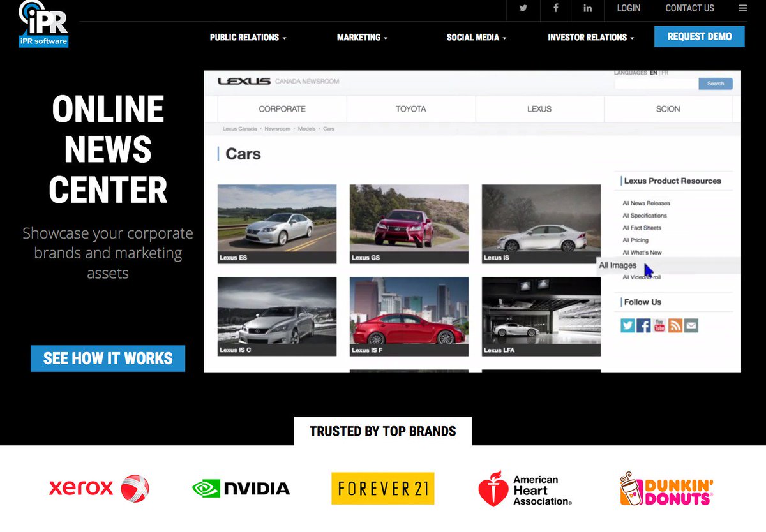Expand the Marketing dropdown menu

[362, 38]
